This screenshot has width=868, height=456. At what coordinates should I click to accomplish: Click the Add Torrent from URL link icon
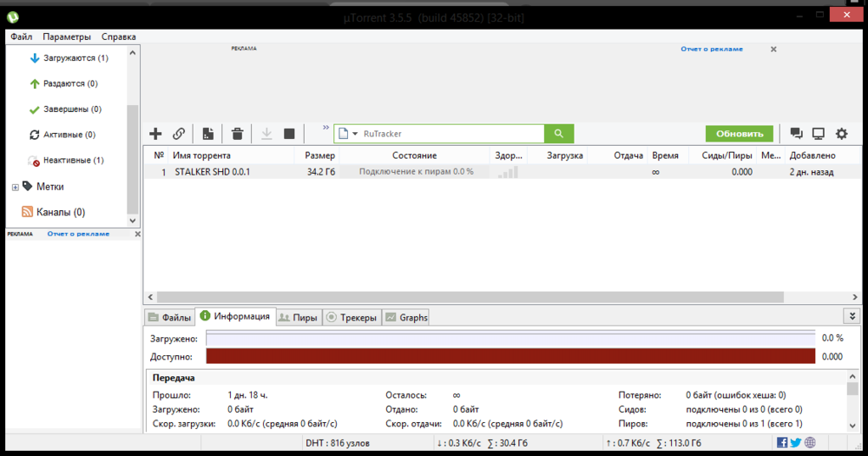(179, 134)
